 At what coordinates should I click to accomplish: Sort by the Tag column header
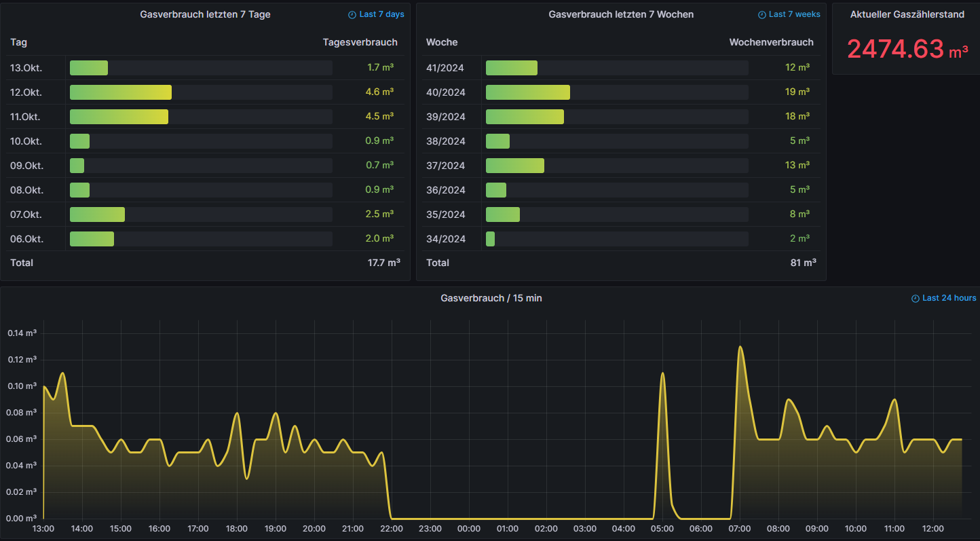18,42
